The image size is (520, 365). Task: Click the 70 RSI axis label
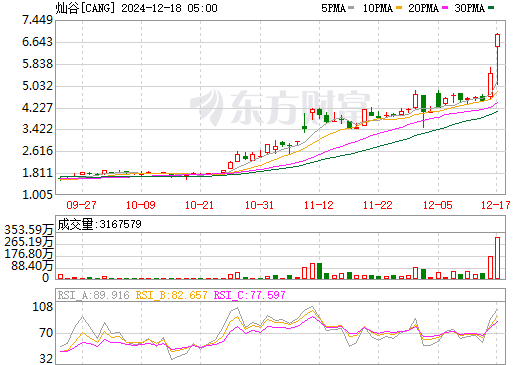tap(46, 333)
